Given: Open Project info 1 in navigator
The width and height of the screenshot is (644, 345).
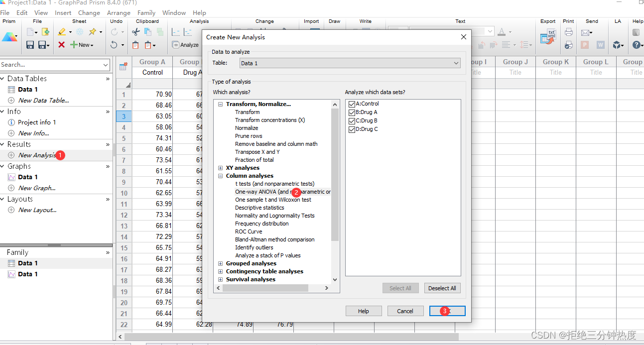Looking at the screenshot, I should 37,122.
